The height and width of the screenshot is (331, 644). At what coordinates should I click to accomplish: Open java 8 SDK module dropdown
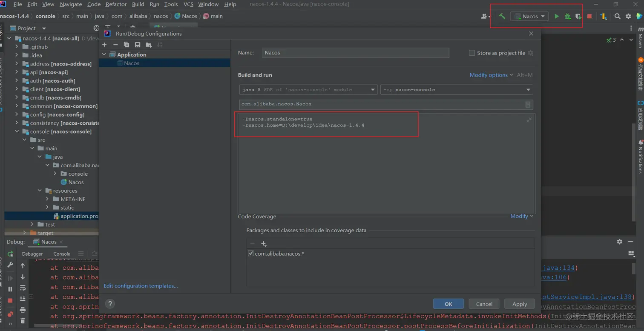tap(308, 90)
